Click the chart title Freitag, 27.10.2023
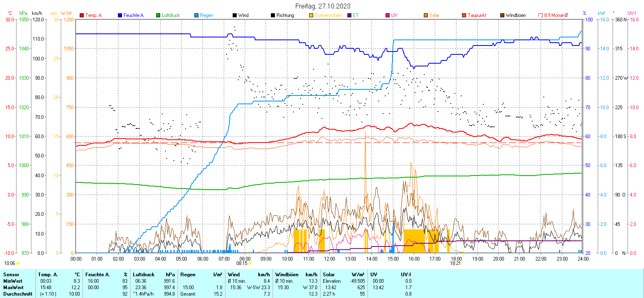Image resolution: width=644 pixels, height=298 pixels. point(322,6)
